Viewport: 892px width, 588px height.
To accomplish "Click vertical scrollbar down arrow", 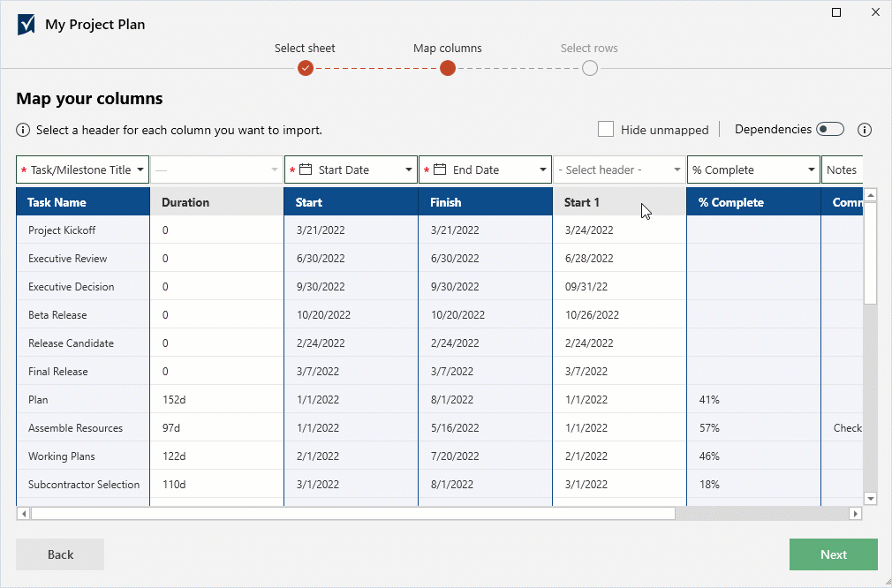I will 871,499.
